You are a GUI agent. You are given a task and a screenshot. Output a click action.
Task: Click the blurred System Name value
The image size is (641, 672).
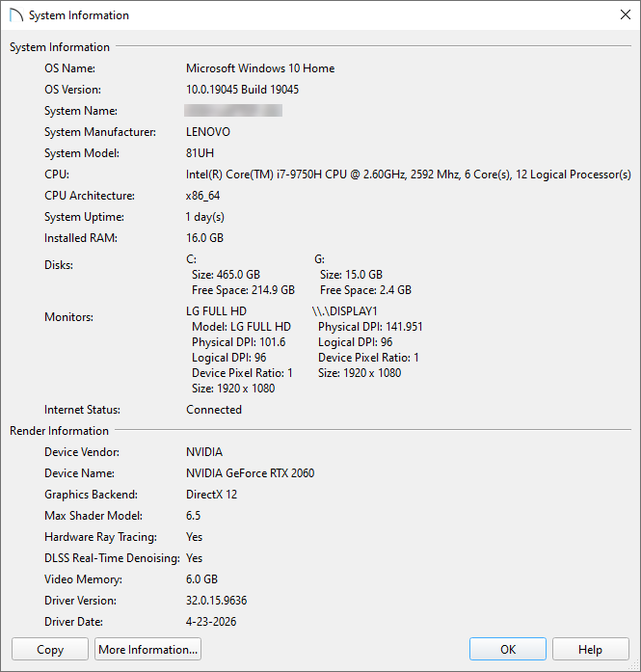point(233,111)
